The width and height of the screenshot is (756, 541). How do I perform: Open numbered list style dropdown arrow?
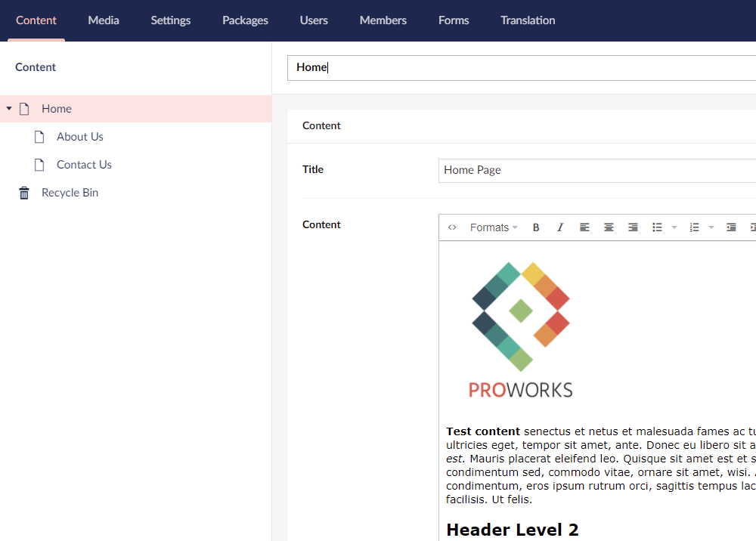(711, 227)
